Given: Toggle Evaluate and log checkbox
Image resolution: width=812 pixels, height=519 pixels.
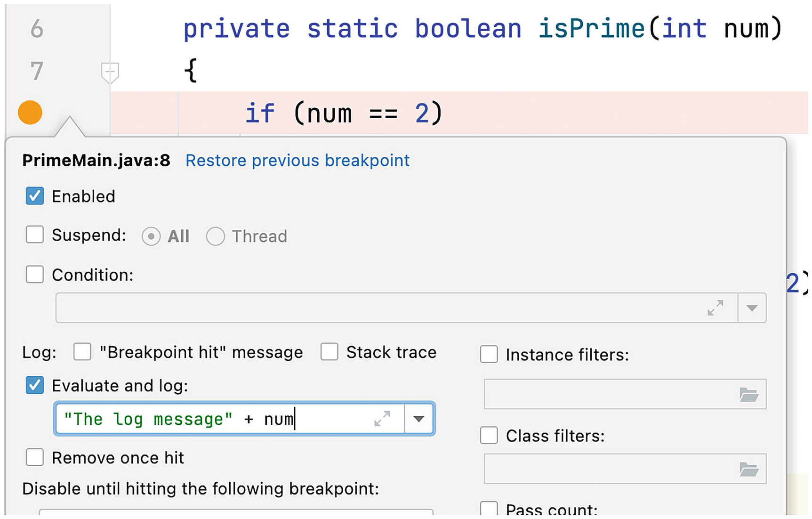Looking at the screenshot, I should pos(35,385).
